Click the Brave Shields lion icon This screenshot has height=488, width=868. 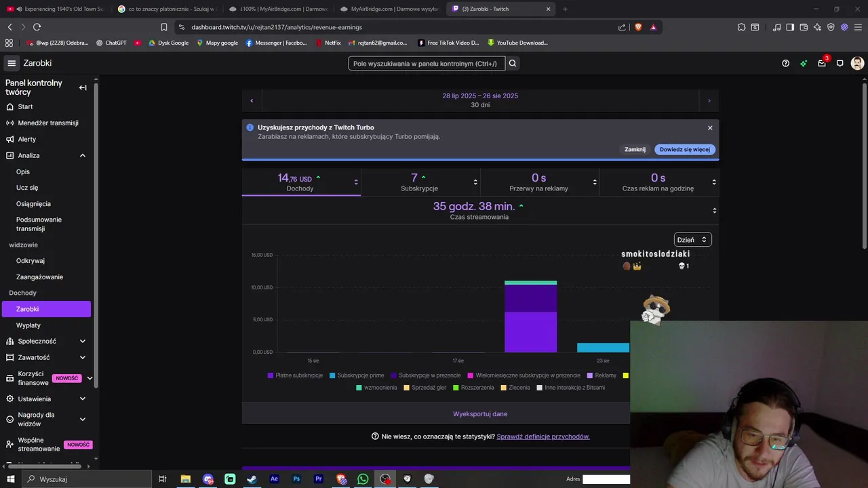coord(637,27)
